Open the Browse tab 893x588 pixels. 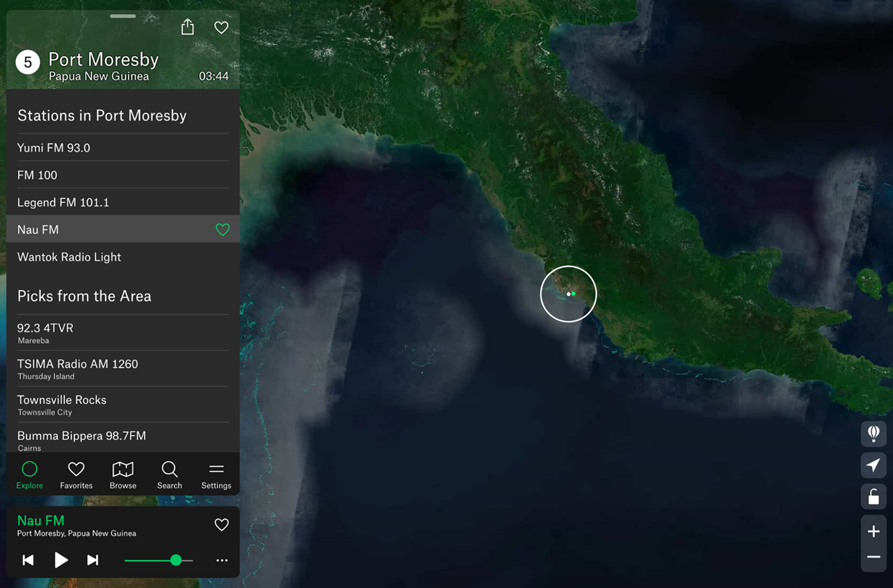[123, 475]
